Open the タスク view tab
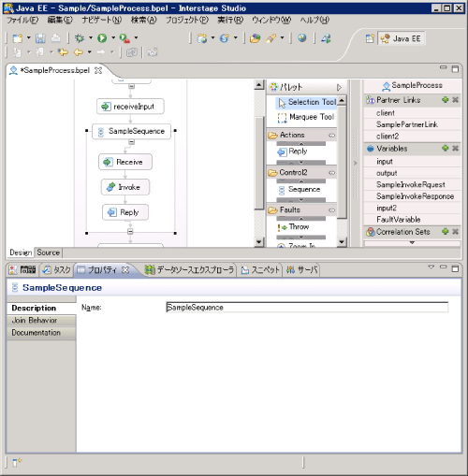 tap(57, 269)
